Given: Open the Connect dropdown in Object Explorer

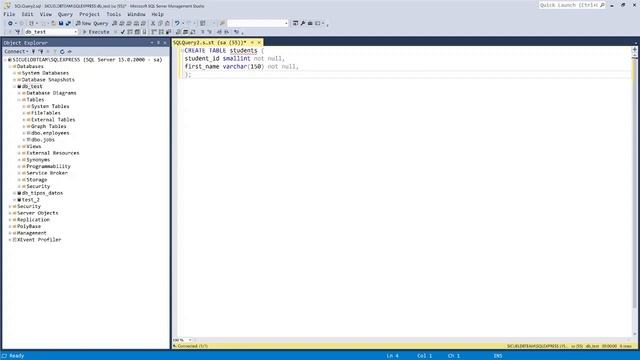Looking at the screenshot, I should click(16, 51).
